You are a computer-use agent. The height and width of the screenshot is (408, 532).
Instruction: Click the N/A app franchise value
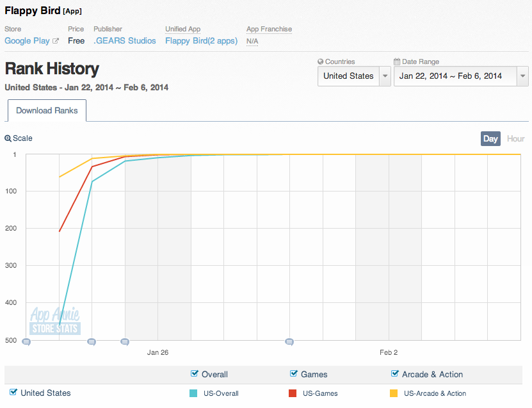coord(252,41)
